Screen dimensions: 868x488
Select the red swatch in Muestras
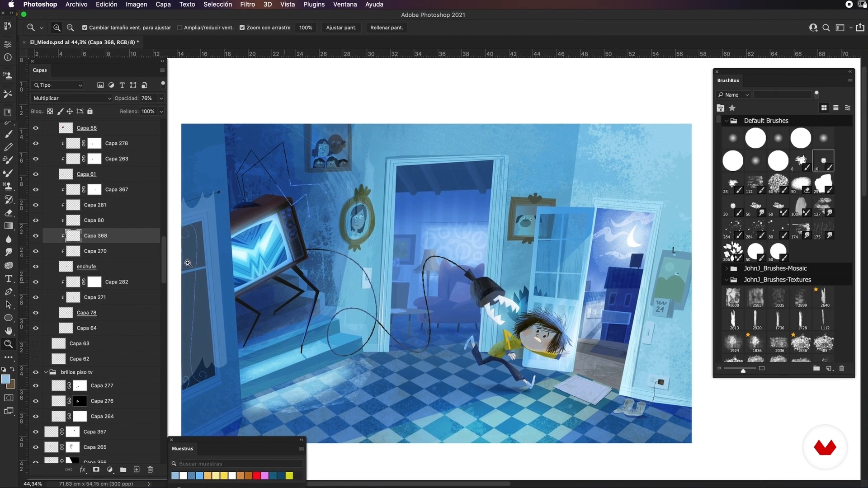coord(256,475)
